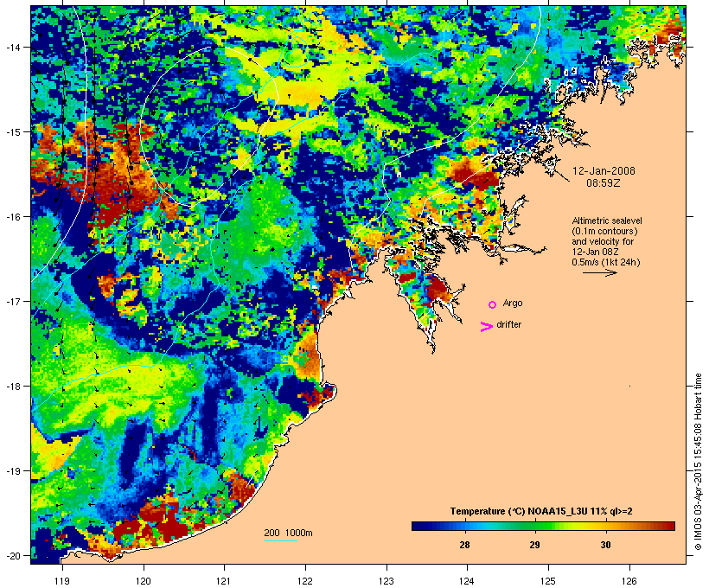The width and height of the screenshot is (709, 588).
Task: Click the cyan 200 1000m depth line
Action: coord(281,541)
